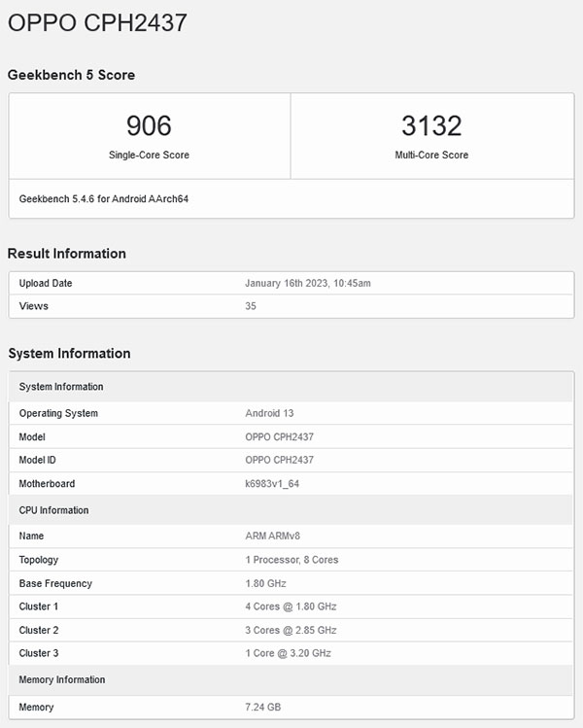
Task: Click the Android 13 operating system value
Action: pos(269,413)
